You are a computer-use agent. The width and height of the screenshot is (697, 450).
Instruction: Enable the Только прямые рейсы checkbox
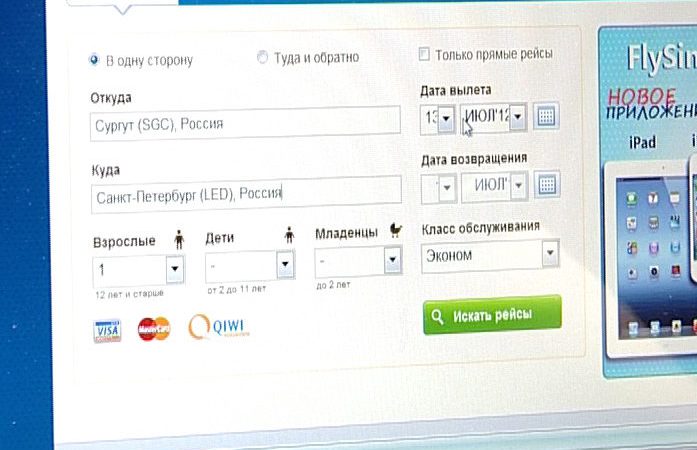pos(424,54)
